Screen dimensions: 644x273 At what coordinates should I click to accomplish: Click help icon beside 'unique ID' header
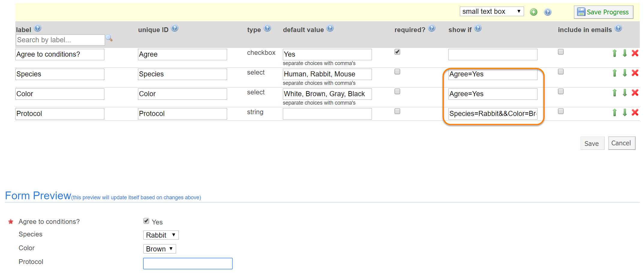tap(175, 28)
